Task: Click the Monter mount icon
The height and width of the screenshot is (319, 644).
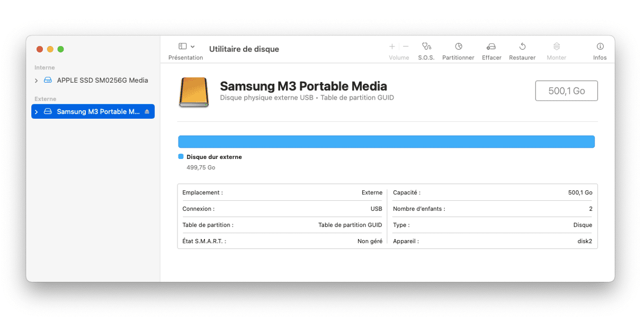Action: tap(556, 47)
